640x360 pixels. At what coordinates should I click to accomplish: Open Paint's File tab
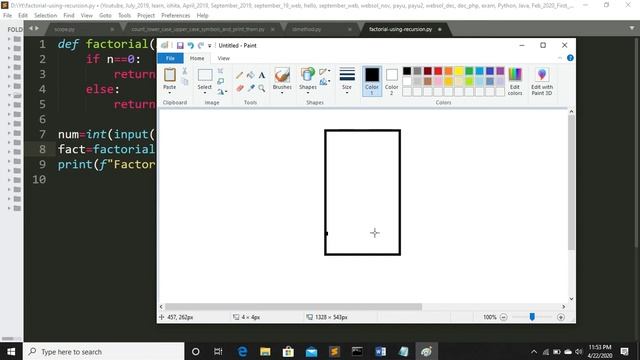[x=170, y=58]
